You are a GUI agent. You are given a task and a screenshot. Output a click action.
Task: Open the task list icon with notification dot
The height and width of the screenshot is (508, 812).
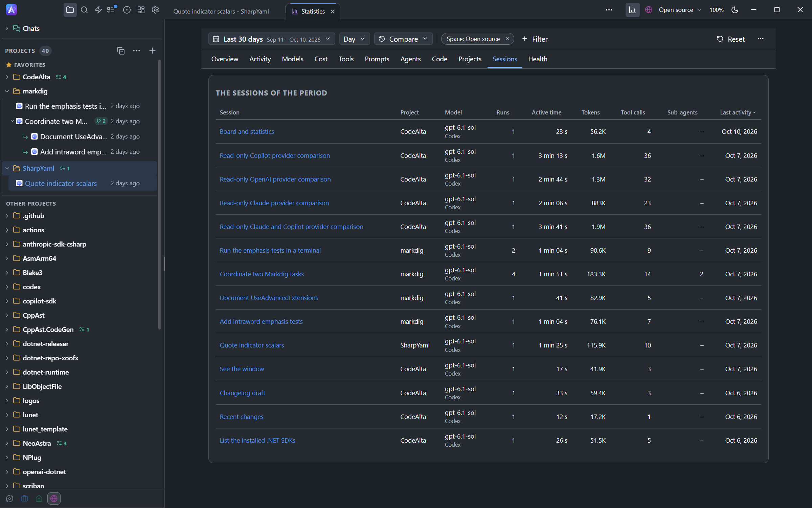tap(112, 10)
